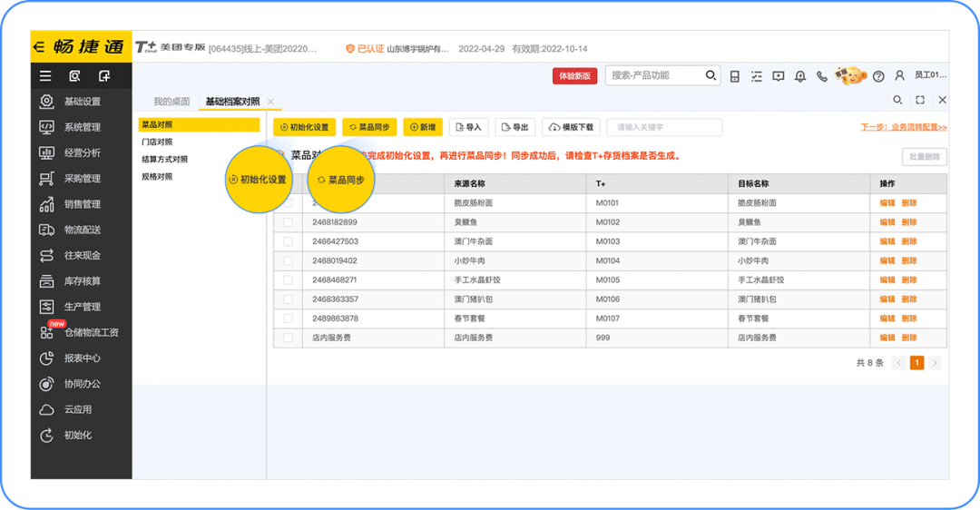
Task: Click the hamburger menu icon in sidebar
Action: (x=45, y=76)
